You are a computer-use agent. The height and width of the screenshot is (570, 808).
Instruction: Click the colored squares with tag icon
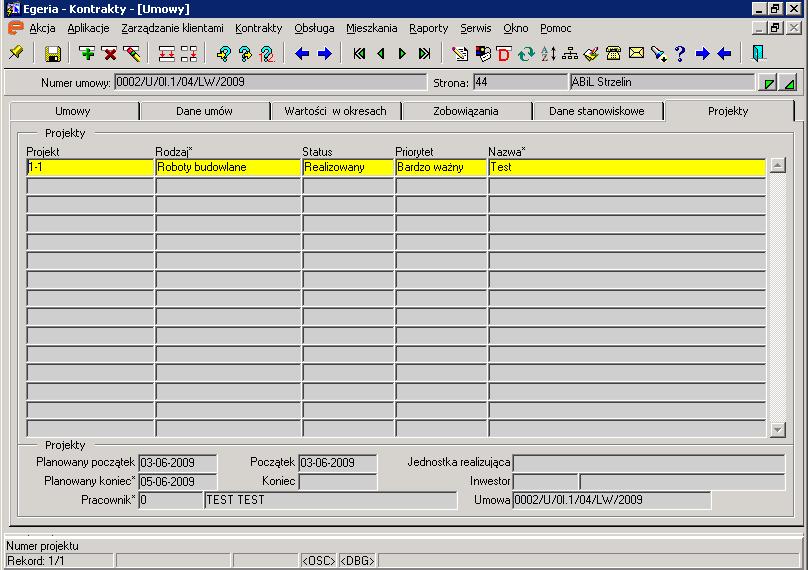pos(483,53)
